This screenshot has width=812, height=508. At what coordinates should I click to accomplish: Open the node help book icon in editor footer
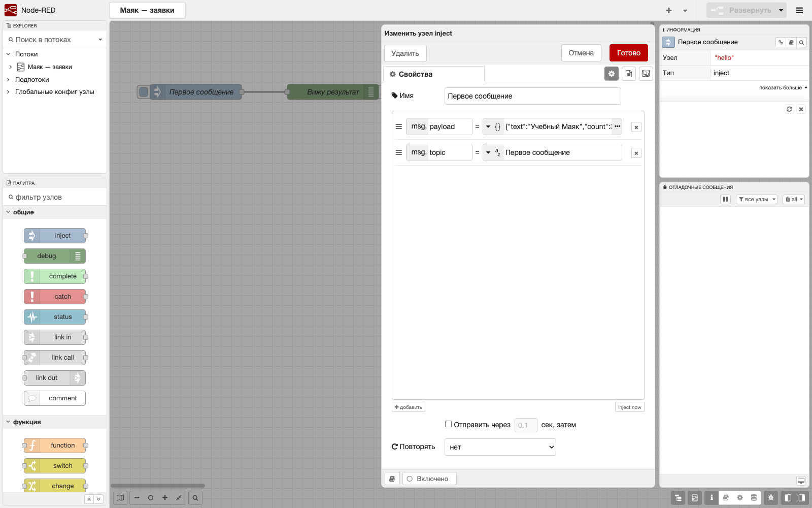(x=392, y=479)
